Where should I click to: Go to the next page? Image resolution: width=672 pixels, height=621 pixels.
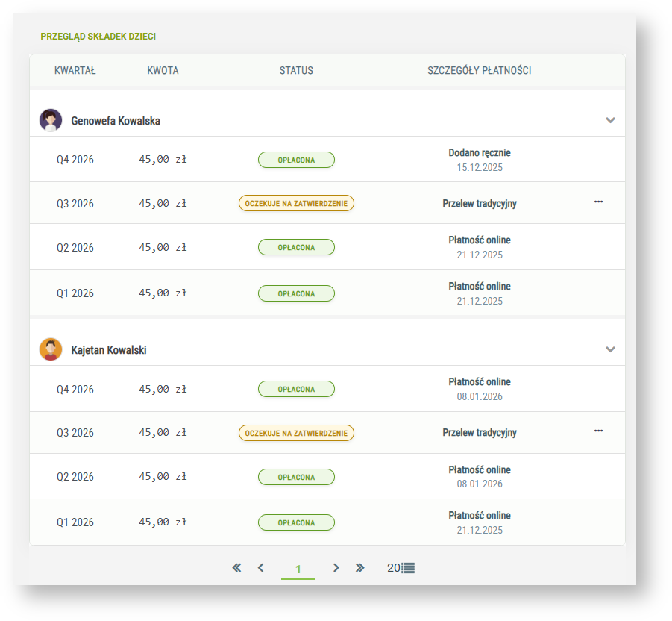[336, 568]
